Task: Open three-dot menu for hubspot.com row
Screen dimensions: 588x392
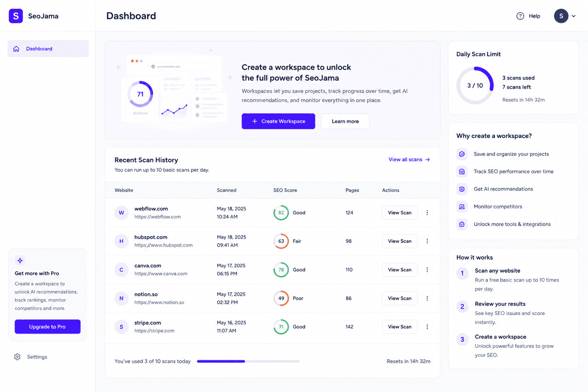Action: click(x=427, y=241)
